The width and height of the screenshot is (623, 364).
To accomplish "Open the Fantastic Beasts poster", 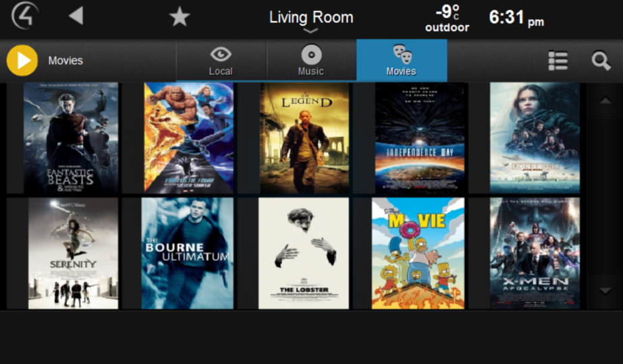I will click(71, 138).
